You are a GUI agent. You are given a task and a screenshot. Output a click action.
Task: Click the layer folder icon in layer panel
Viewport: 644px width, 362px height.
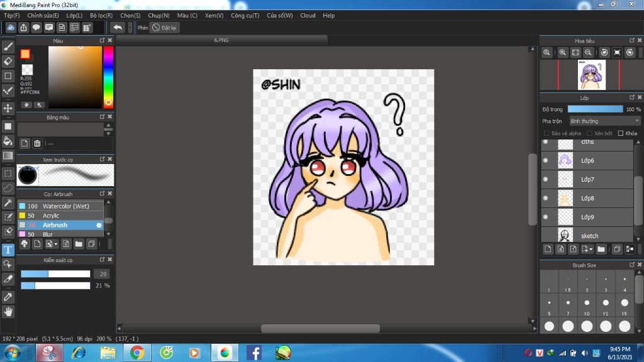pyautogui.click(x=601, y=249)
